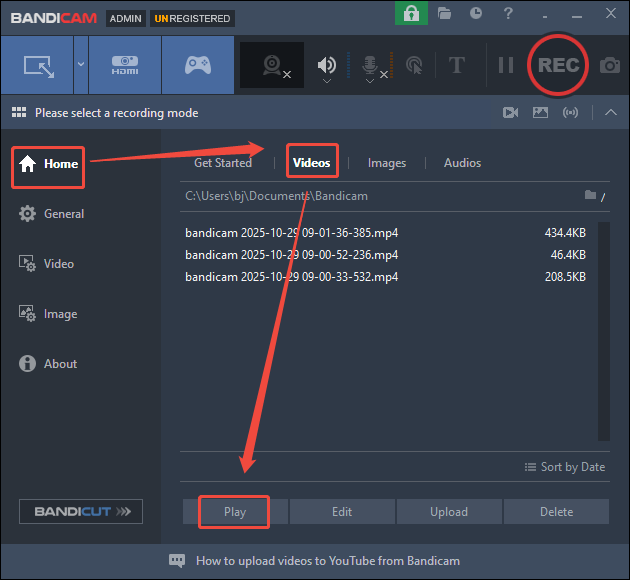This screenshot has height=580, width=630.
Task: Switch to the Images tab
Action: (387, 163)
